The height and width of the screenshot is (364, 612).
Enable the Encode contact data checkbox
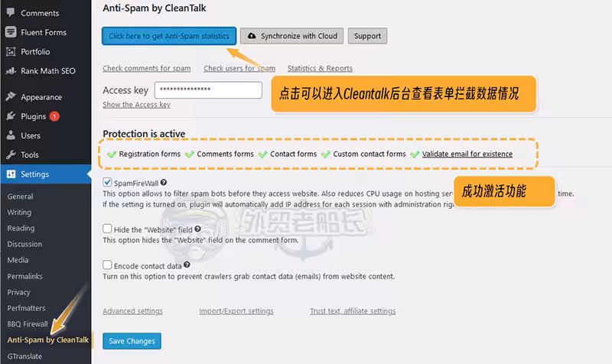[107, 265]
